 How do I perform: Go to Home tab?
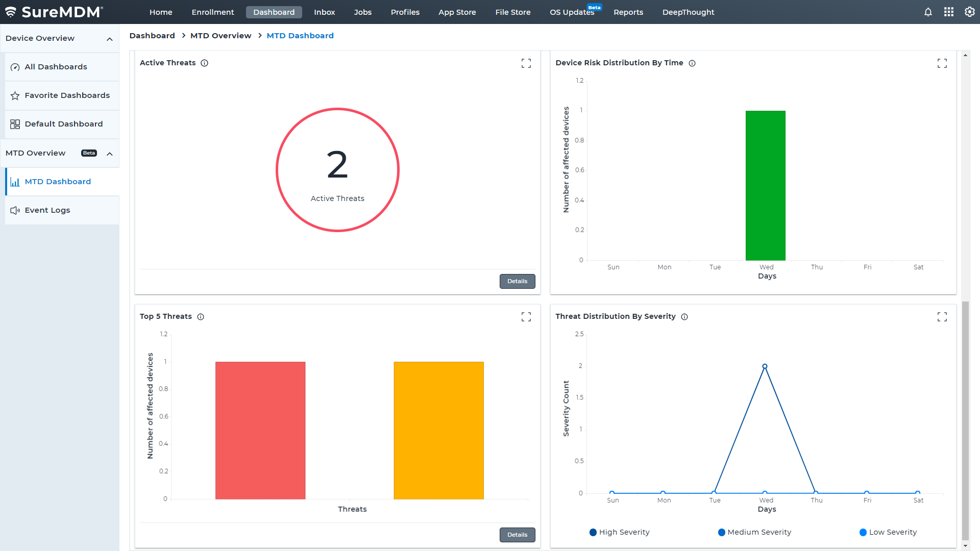click(x=161, y=12)
